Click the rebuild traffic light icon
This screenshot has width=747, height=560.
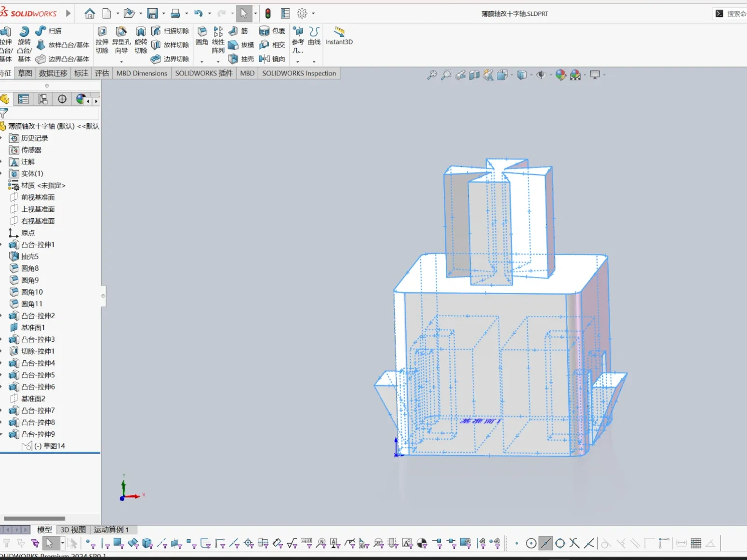coord(268,13)
